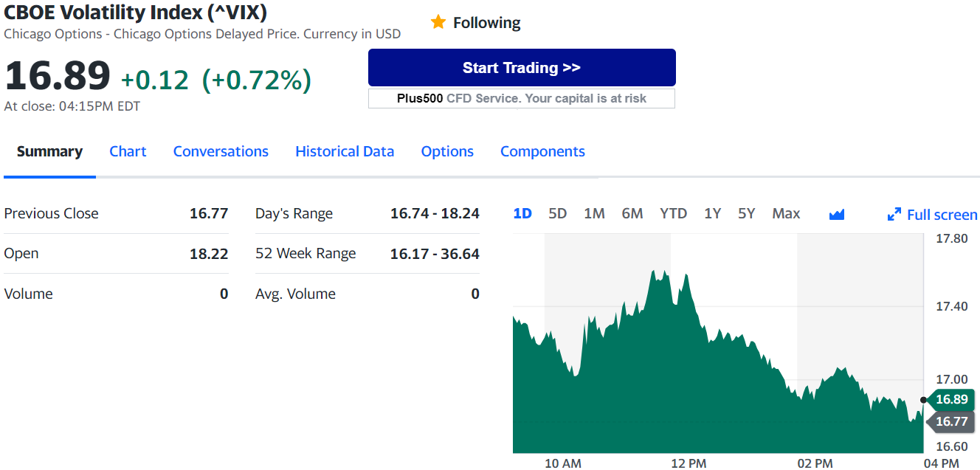Screen dimensions: 980x470
Task: Open the Summary tab
Action: [49, 151]
